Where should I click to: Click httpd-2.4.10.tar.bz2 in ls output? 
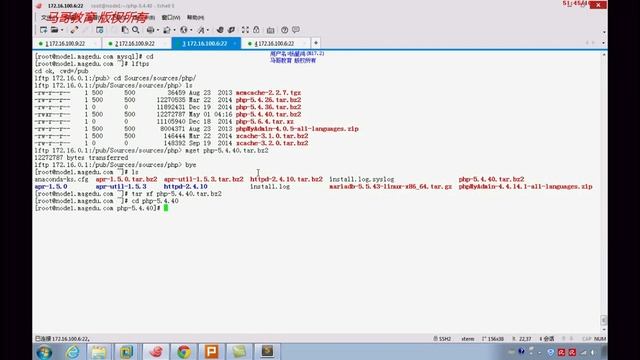(x=286, y=179)
